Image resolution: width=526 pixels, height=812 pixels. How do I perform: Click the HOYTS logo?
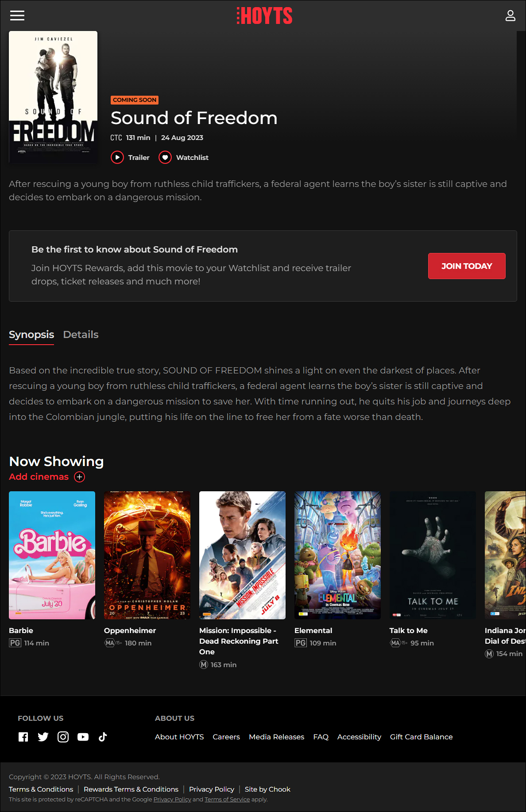coord(264,16)
